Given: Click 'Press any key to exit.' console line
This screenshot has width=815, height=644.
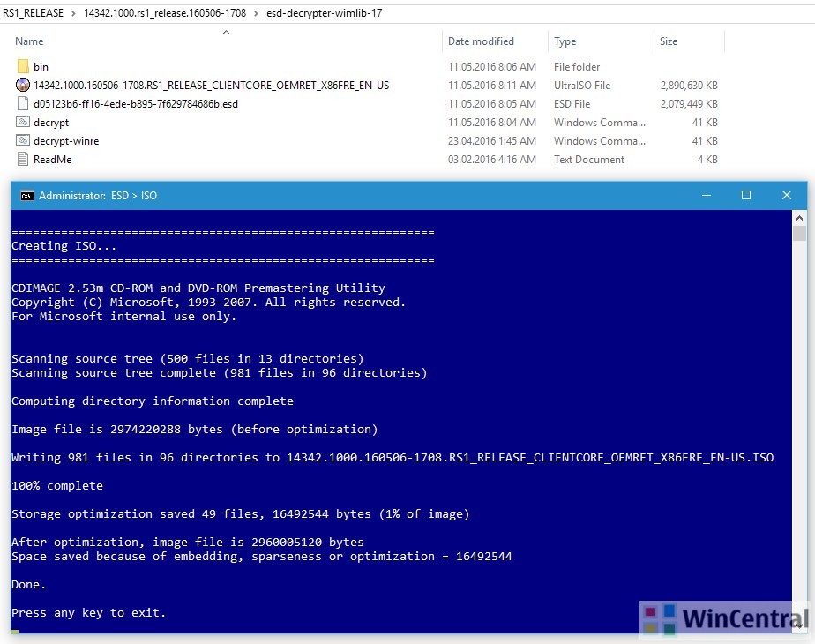Looking at the screenshot, I should point(88,613).
